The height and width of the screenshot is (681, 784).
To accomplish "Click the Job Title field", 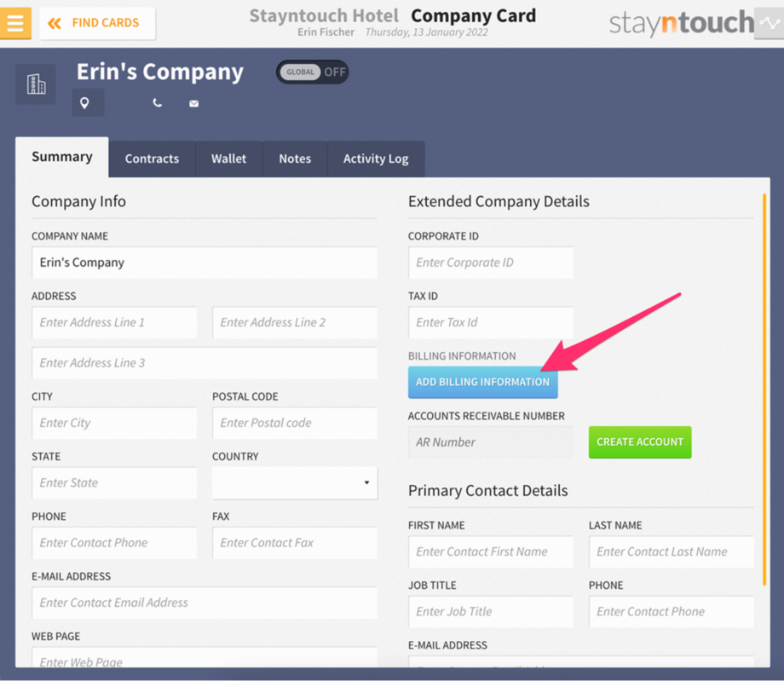I will (491, 612).
